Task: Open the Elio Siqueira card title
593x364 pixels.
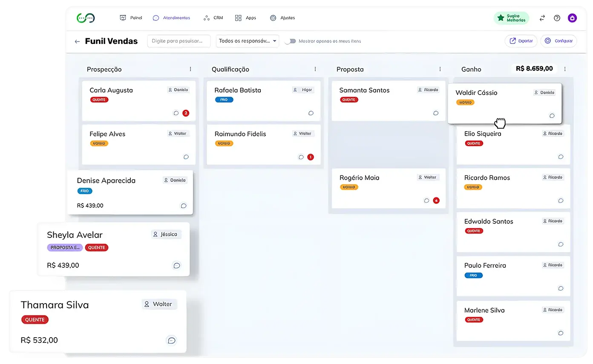Action: click(x=483, y=134)
